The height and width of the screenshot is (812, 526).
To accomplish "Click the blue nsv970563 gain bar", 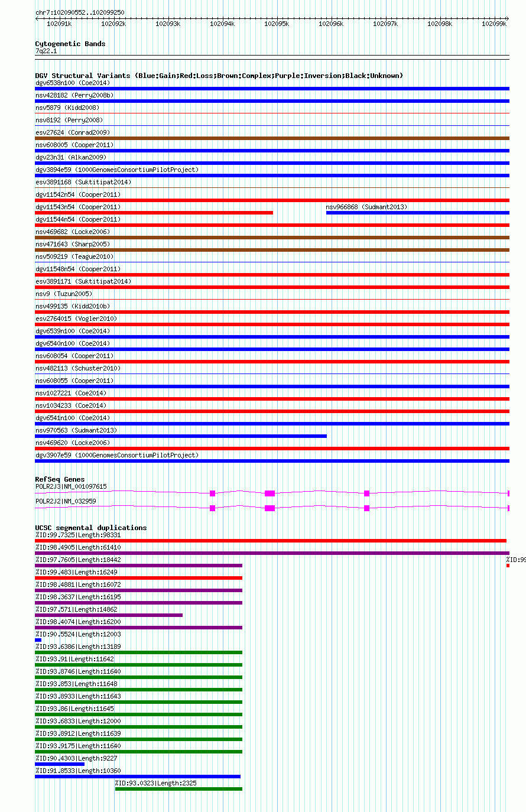I will 181,436.
